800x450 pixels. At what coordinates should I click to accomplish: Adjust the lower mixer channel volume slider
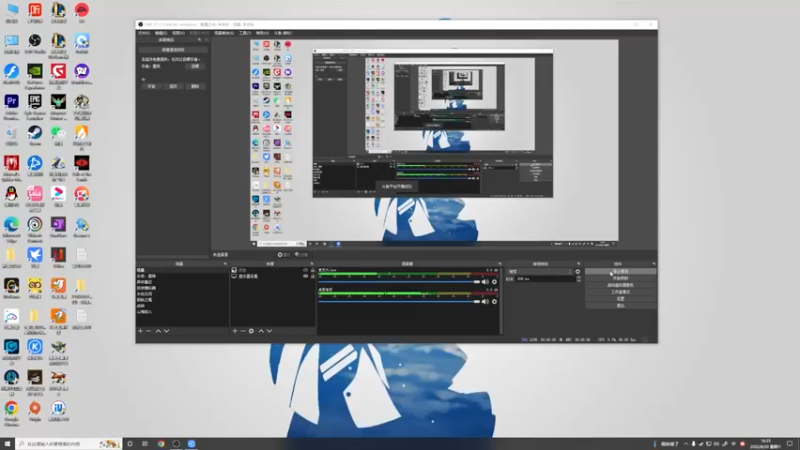click(x=399, y=302)
